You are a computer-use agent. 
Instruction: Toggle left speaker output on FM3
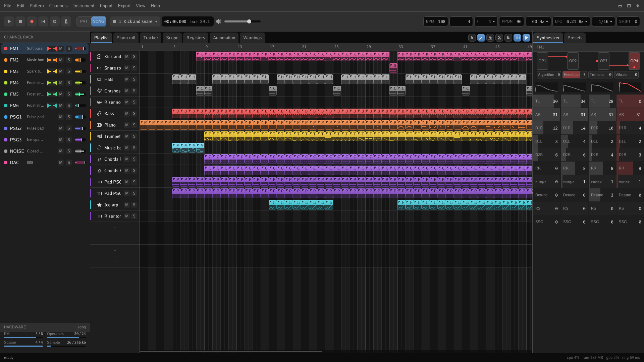coord(49,71)
